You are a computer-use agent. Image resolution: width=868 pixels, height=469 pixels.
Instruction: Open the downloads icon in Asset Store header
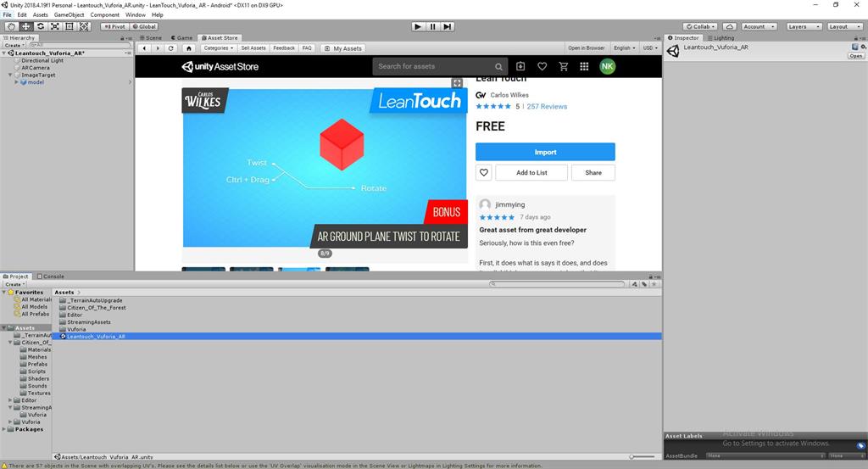(520, 66)
